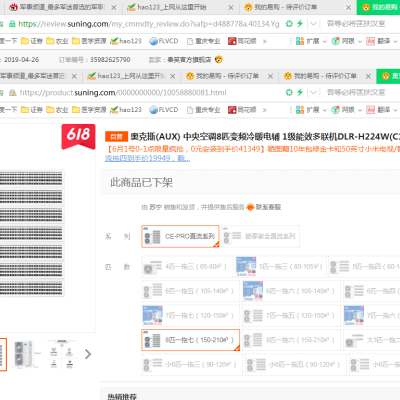
Task: Click the site info icon before https://product.suning.com
Action: pyautogui.click(x=12, y=92)
